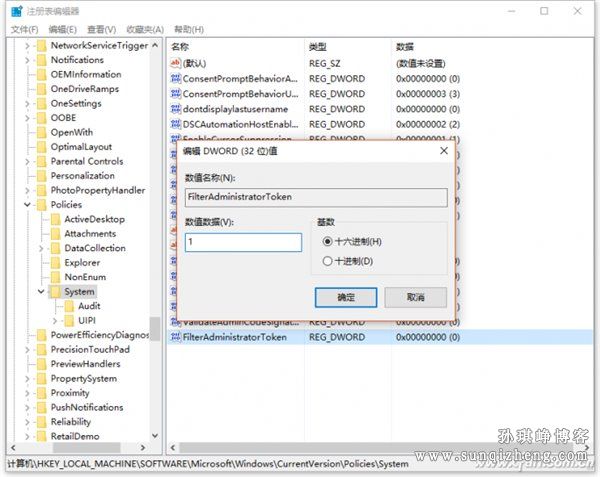Screen dimensions: 600x477
Task: Click the tree pane scroll-down arrow
Action: tap(155, 436)
